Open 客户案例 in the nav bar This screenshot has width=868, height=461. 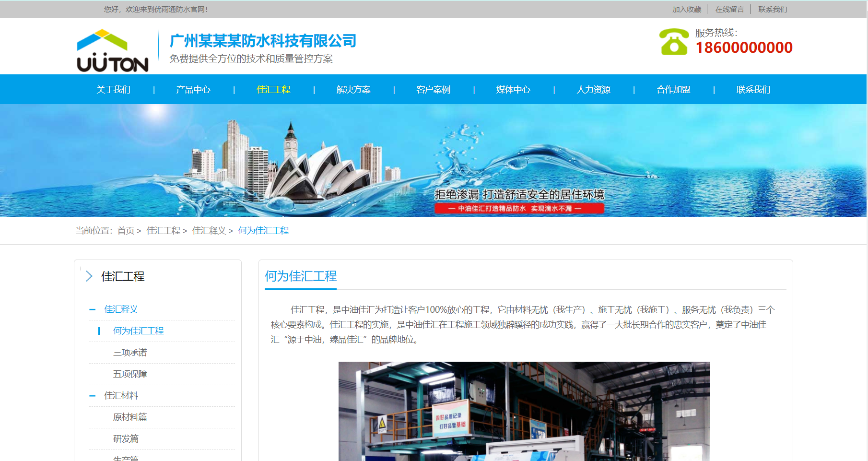tap(434, 90)
